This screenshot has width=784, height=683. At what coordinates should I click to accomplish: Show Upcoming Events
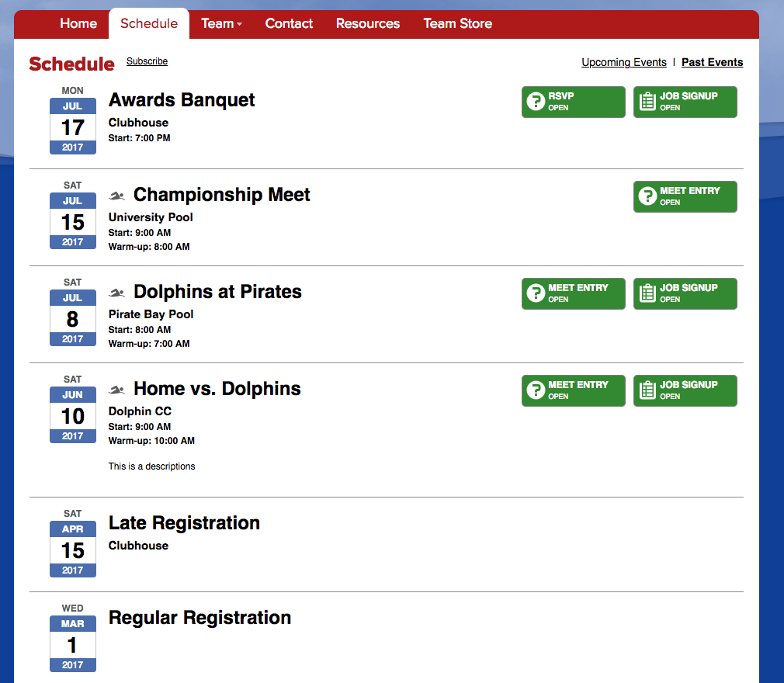pos(624,62)
